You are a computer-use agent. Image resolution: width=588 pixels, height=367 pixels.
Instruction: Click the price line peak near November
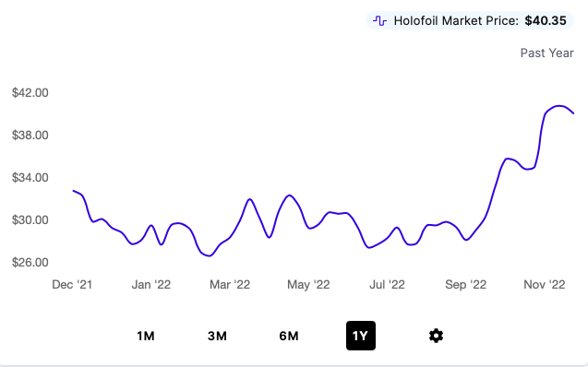click(558, 106)
